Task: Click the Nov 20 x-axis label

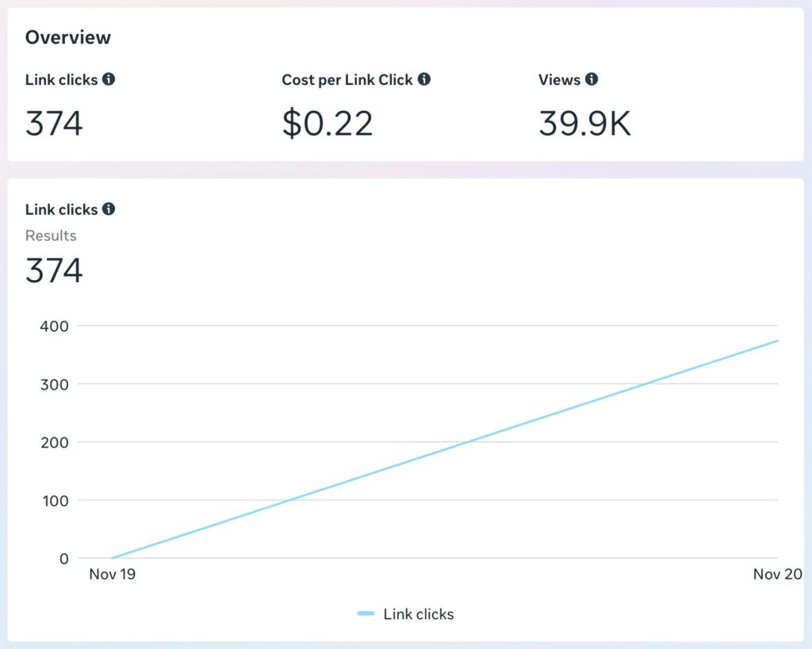Action: (x=776, y=574)
